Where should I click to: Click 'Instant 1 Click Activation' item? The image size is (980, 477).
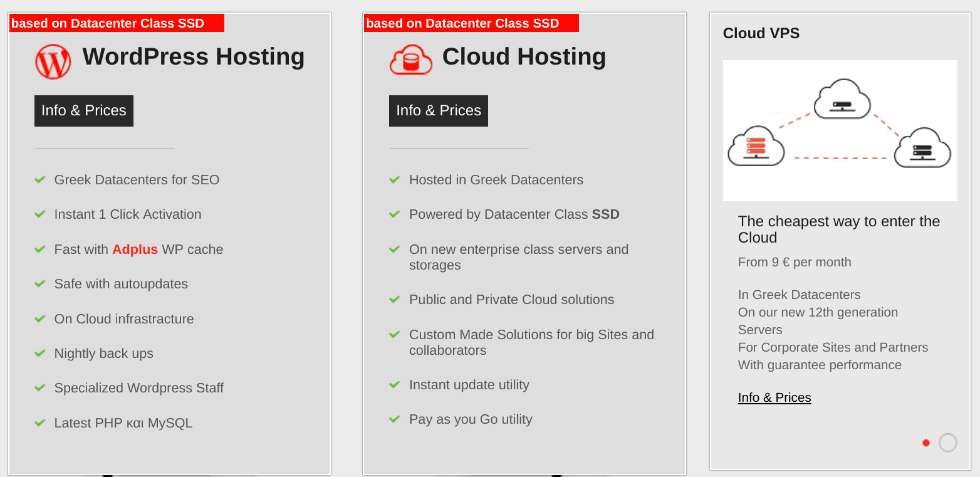(x=128, y=214)
